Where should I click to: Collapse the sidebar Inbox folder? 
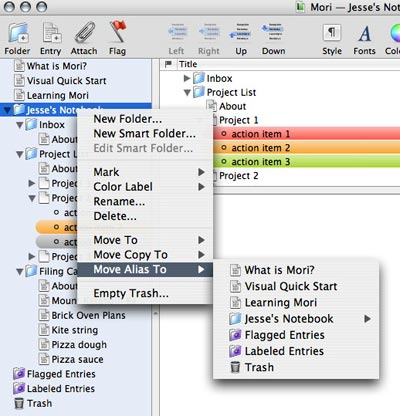pos(19,125)
